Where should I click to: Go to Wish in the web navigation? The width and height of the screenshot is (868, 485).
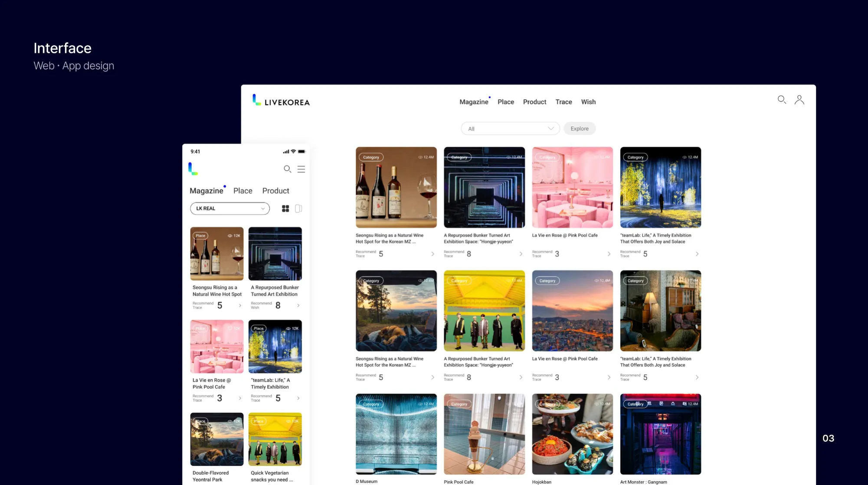coord(588,102)
